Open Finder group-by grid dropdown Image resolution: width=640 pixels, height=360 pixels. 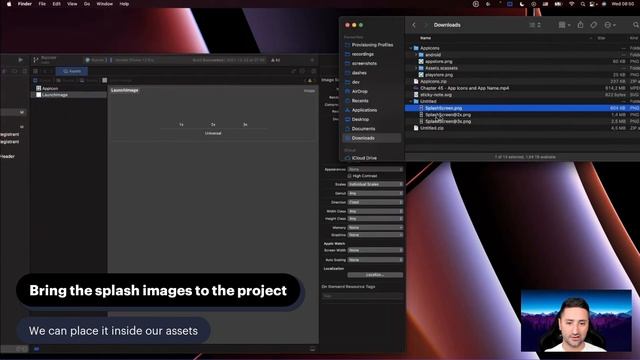pos(564,25)
